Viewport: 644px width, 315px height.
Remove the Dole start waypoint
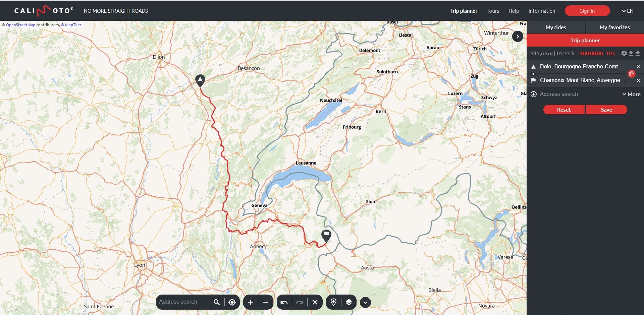tap(638, 67)
